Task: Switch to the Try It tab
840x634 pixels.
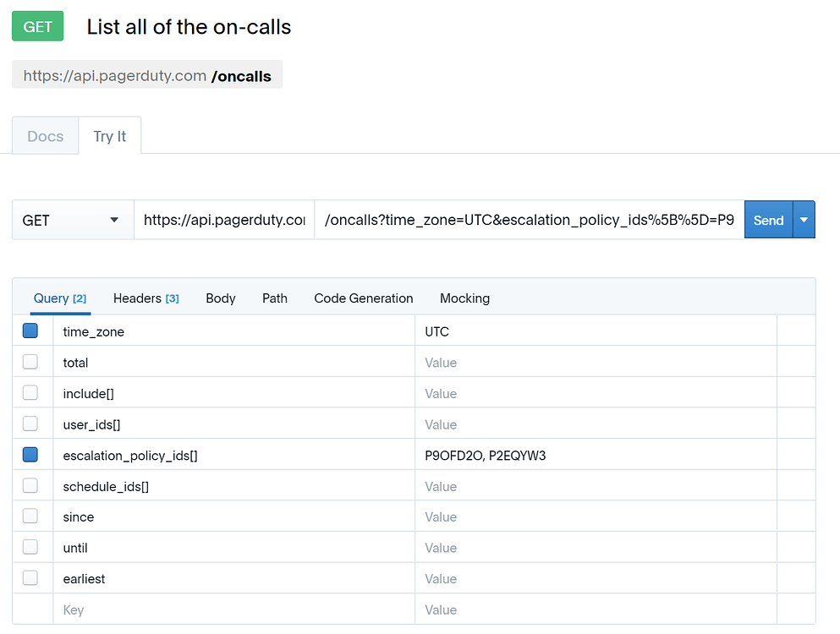Action: pyautogui.click(x=110, y=135)
